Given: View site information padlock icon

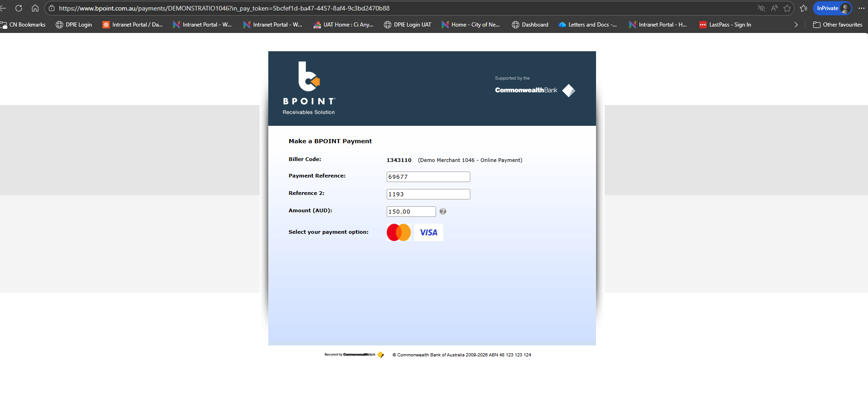Looking at the screenshot, I should [52, 8].
